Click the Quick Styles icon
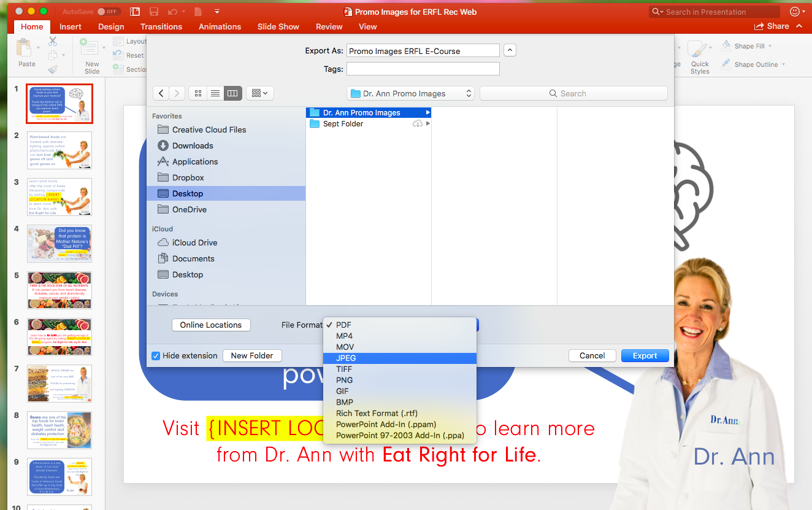This screenshot has height=510, width=812. point(699,50)
